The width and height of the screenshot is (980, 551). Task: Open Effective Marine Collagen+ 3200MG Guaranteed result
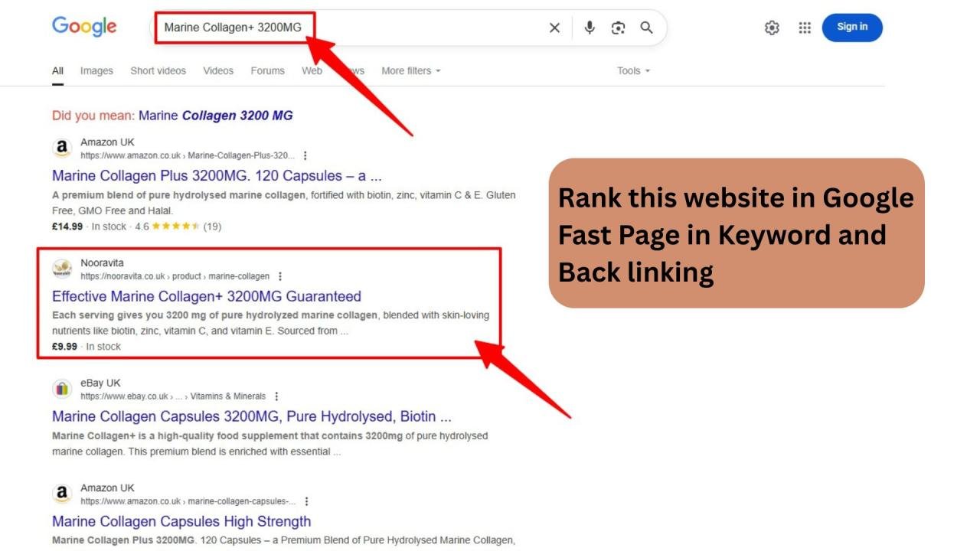pyautogui.click(x=207, y=296)
